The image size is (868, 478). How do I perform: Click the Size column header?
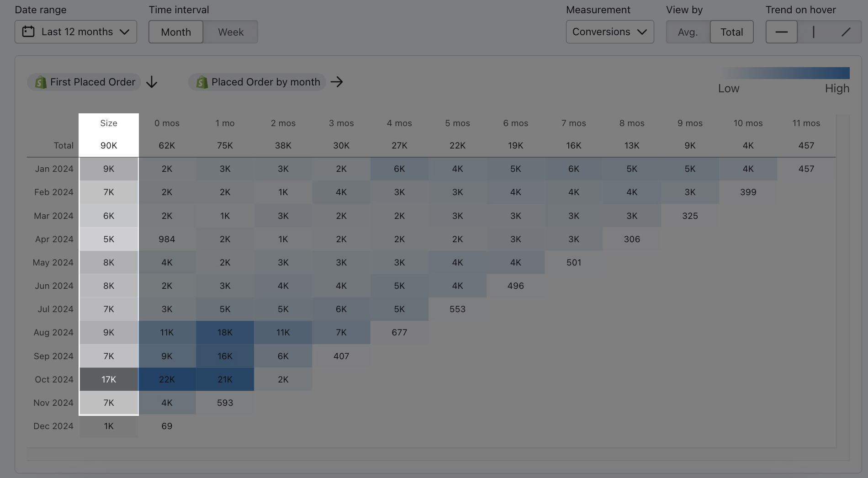[x=109, y=123]
